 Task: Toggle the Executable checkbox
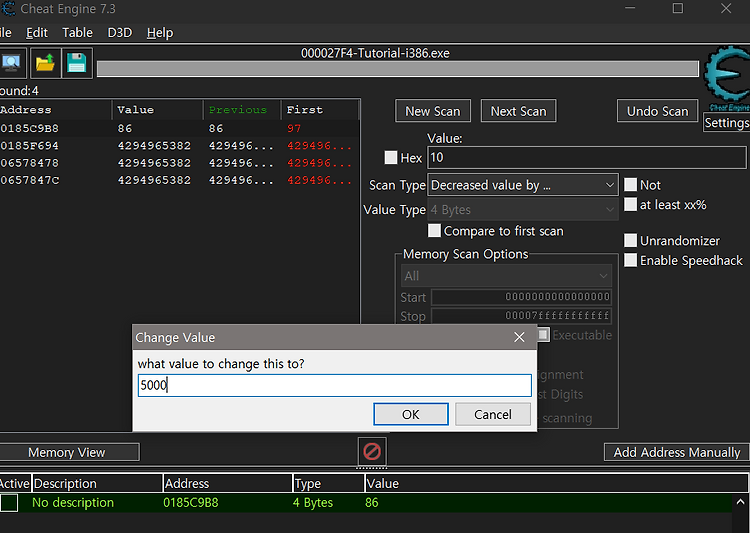[543, 334]
